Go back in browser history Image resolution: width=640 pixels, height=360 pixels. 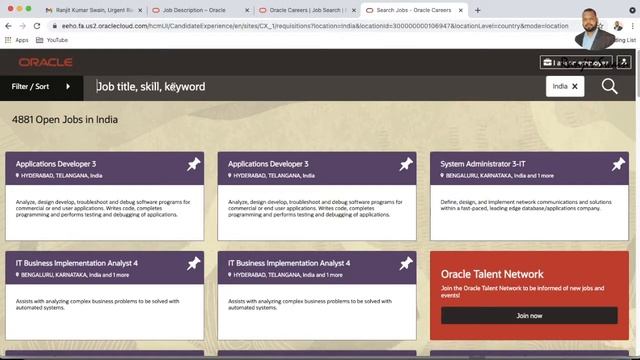[9, 26]
